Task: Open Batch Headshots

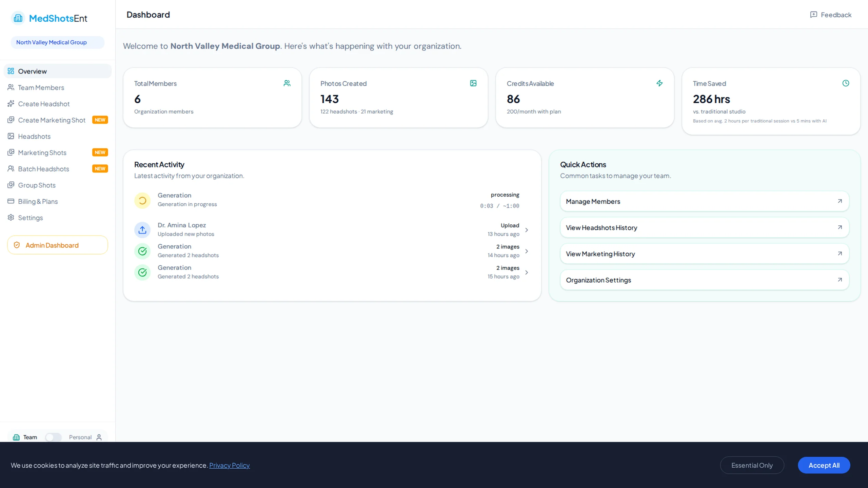Action: [x=43, y=169]
